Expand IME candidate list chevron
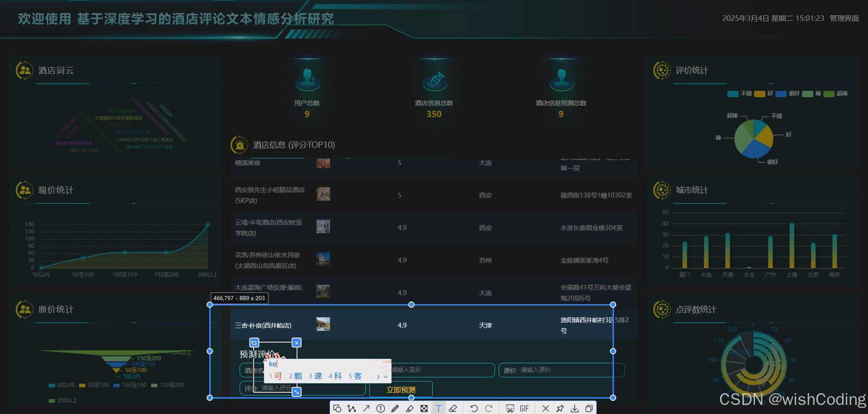The width and height of the screenshot is (868, 414). pos(386,376)
